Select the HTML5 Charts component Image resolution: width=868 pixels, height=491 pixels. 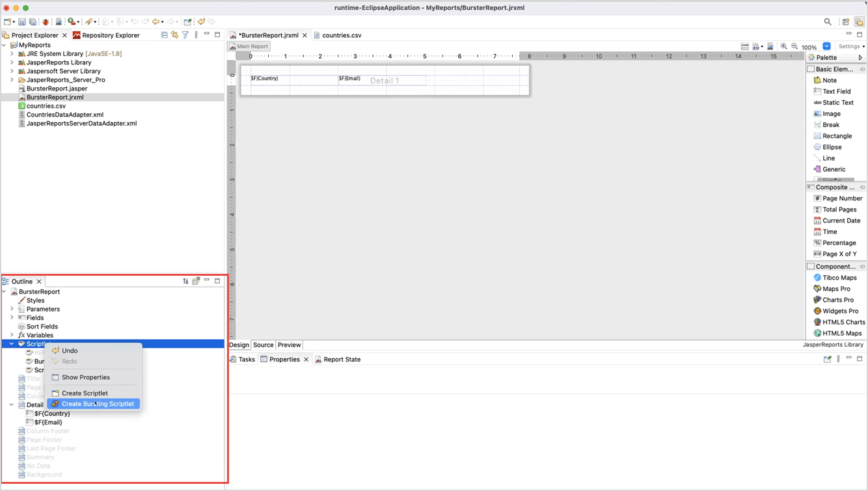coord(839,322)
